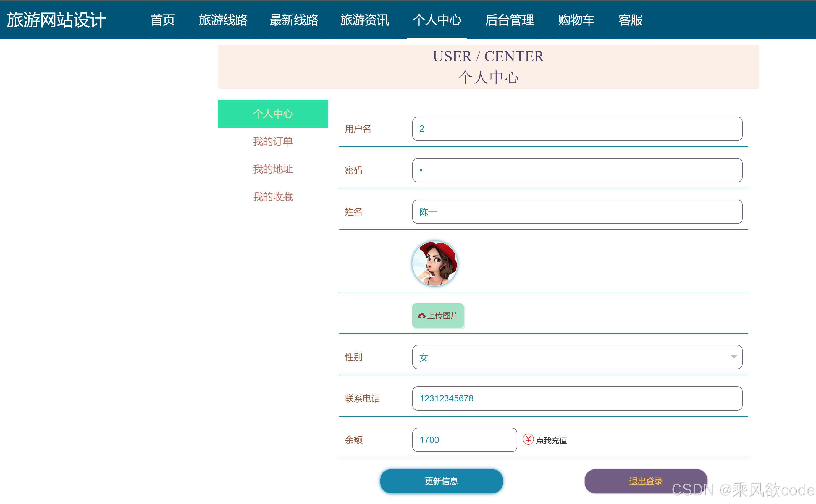Select 旅游资讯 in the navigation bar
This screenshot has height=504, width=816.
364,20
